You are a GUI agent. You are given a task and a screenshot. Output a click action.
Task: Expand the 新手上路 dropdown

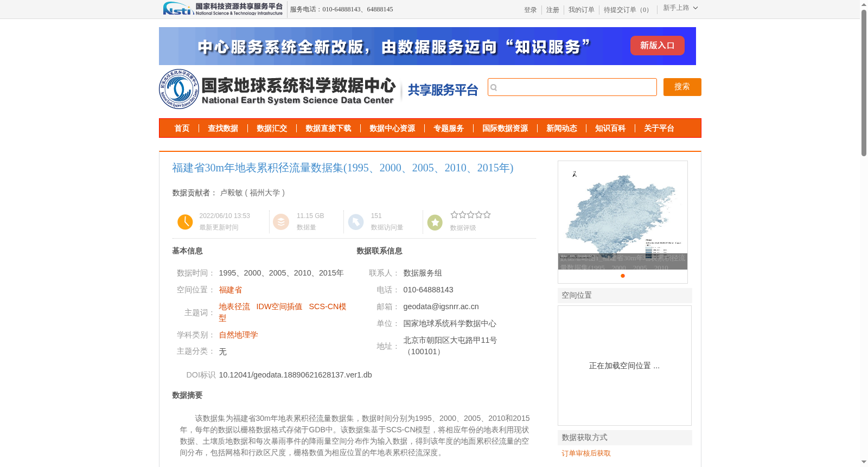click(680, 8)
